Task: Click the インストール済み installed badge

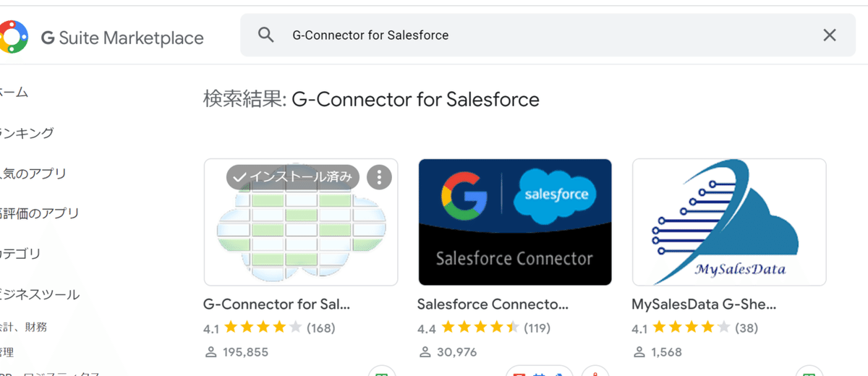Action: coord(293,176)
